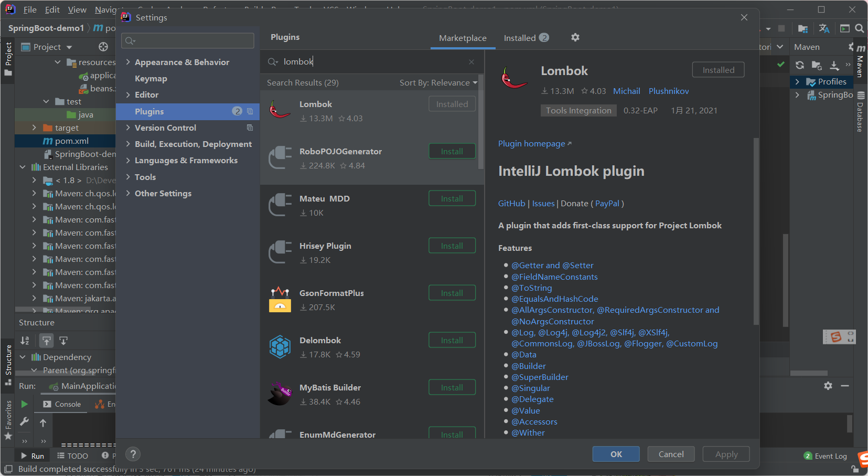This screenshot has height=476, width=868.
Task: Click Cancel in Settings dialog
Action: click(671, 454)
